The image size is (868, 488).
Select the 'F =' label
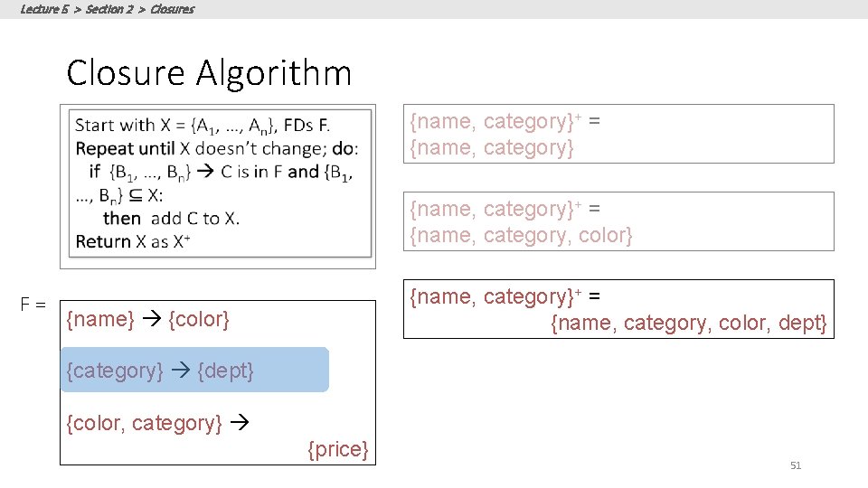point(33,305)
